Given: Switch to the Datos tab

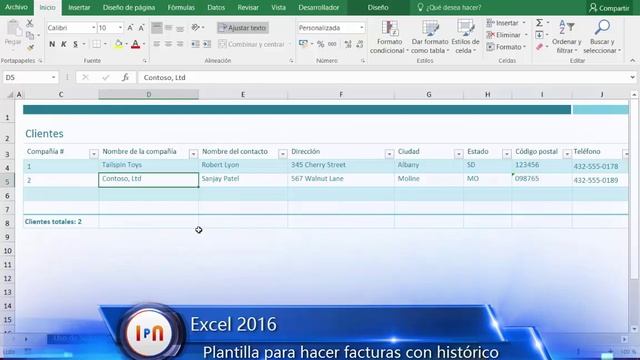Looking at the screenshot, I should click(x=216, y=7).
